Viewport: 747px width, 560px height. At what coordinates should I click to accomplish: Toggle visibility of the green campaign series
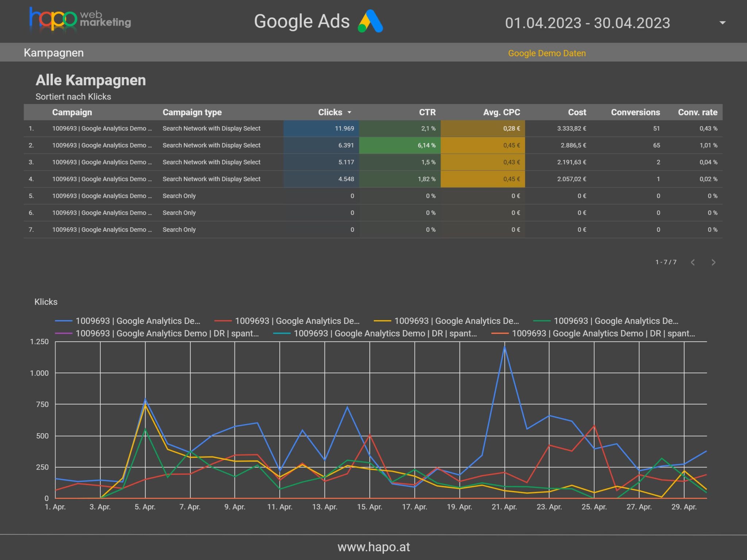542,320
